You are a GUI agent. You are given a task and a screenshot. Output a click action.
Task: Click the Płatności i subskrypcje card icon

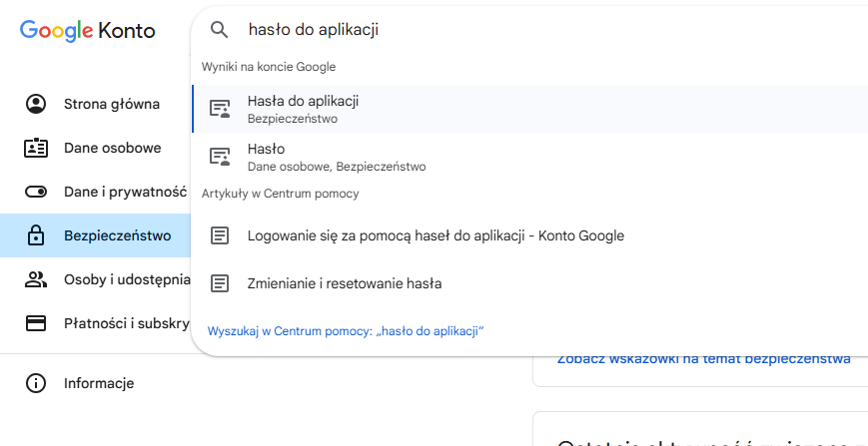36,323
